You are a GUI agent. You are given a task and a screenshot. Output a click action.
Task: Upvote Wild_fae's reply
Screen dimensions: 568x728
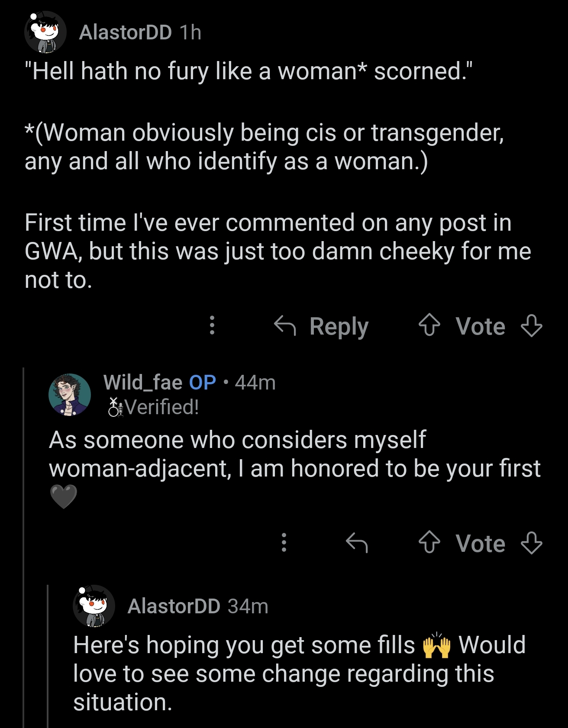click(x=429, y=543)
